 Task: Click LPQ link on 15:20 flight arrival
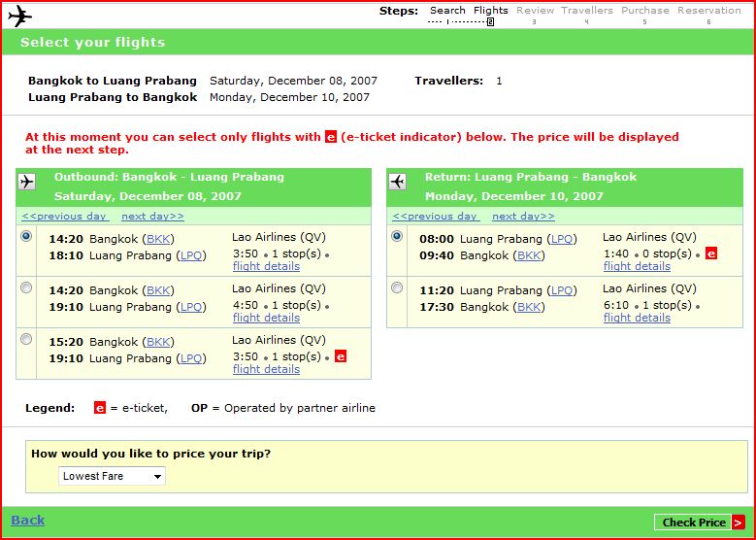(191, 358)
